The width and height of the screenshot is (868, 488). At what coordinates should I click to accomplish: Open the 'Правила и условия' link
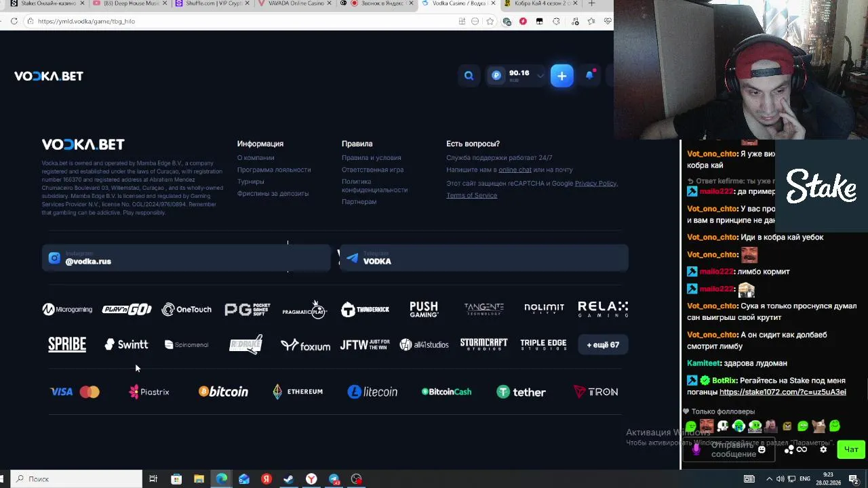pos(371,158)
